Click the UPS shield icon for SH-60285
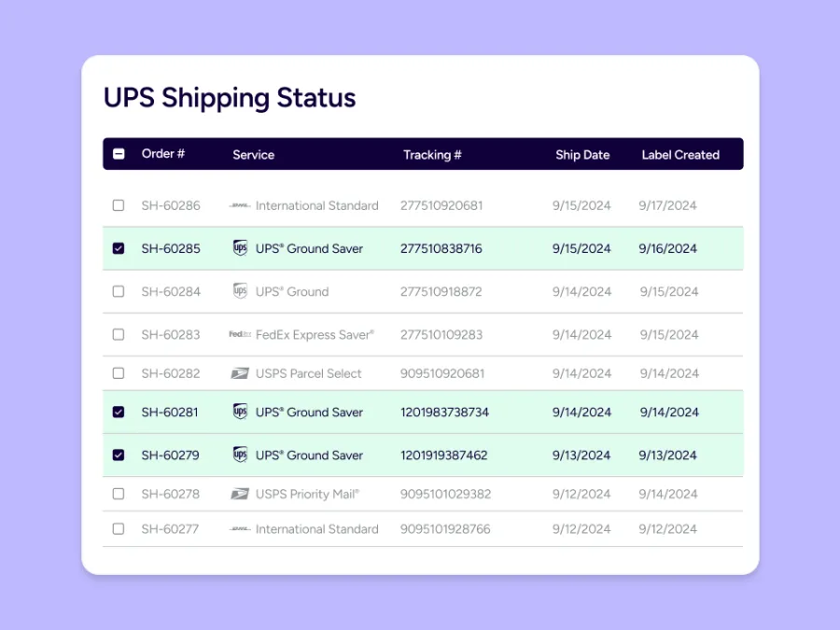This screenshot has height=630, width=840. [x=240, y=248]
